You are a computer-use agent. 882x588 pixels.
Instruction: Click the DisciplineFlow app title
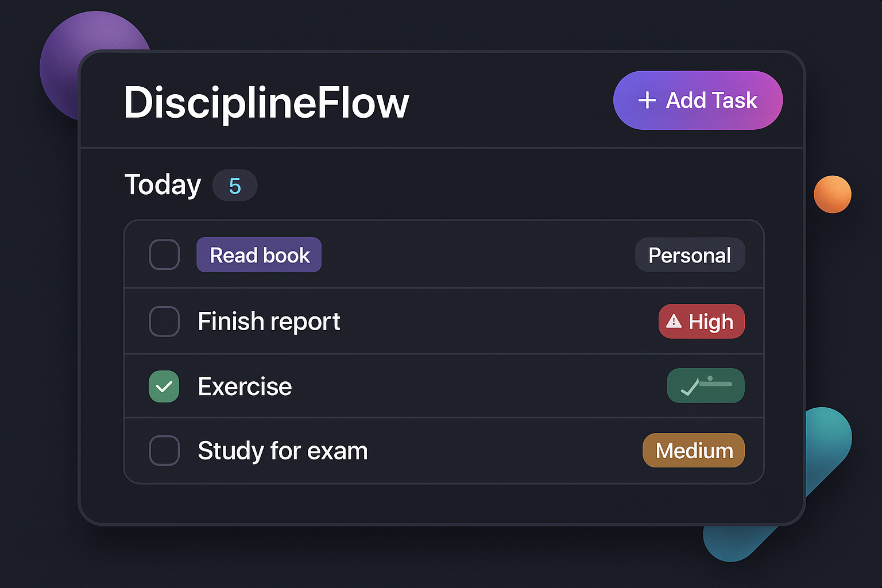[x=267, y=103]
